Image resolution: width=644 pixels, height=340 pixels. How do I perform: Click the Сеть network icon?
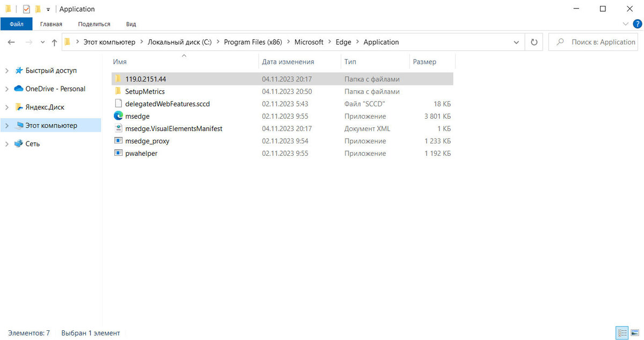(x=19, y=143)
